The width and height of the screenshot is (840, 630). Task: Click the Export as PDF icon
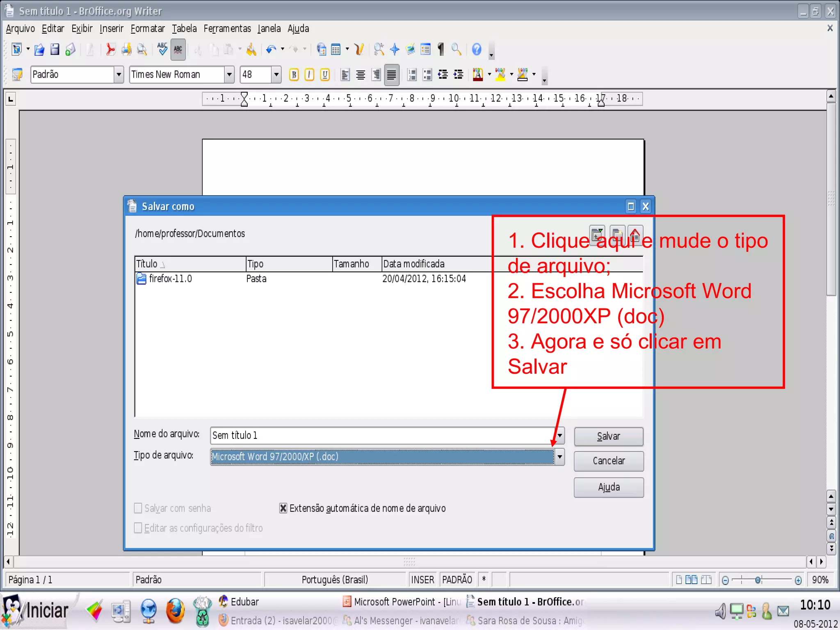pos(110,50)
